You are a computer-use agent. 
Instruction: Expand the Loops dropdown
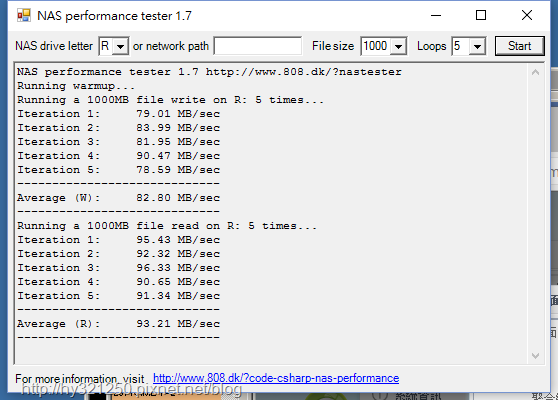click(x=477, y=46)
